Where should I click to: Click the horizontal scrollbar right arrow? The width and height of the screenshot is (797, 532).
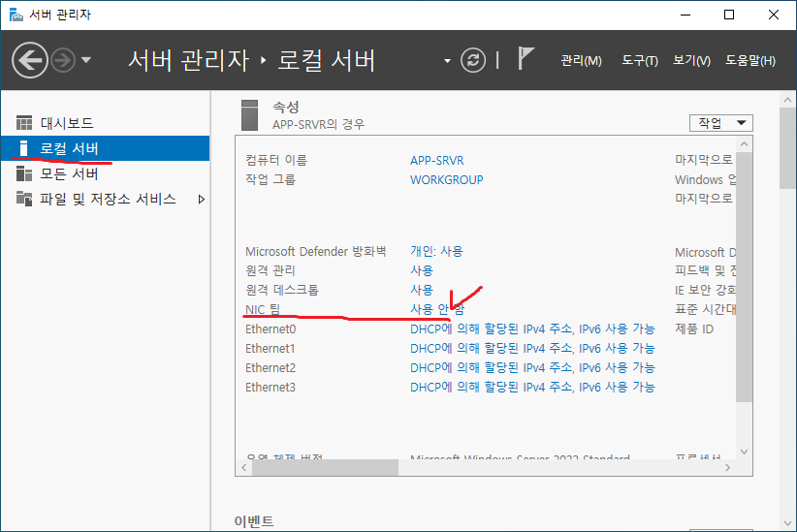727,467
